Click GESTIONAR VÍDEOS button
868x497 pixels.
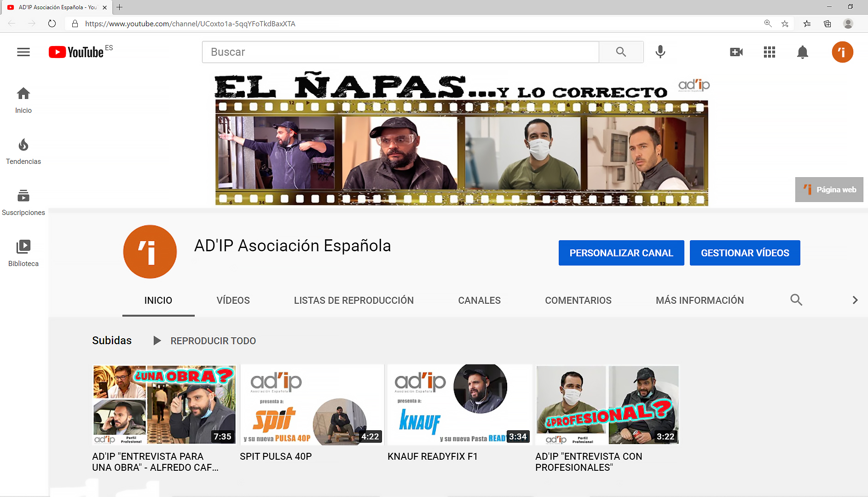(745, 253)
